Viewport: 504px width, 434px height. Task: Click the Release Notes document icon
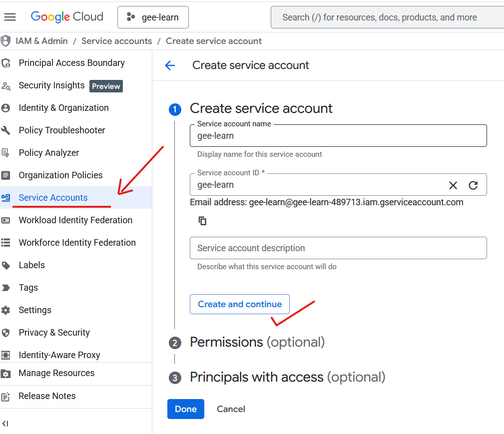point(6,397)
